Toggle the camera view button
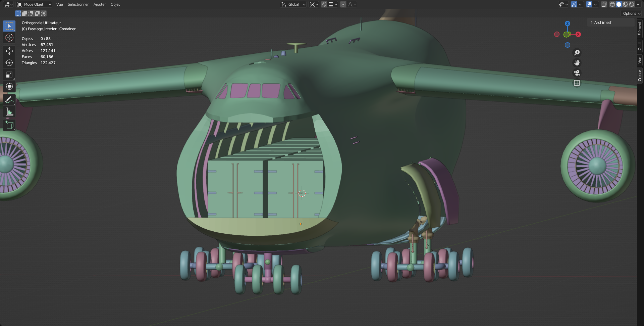Screen dimensions: 644x326 577,73
